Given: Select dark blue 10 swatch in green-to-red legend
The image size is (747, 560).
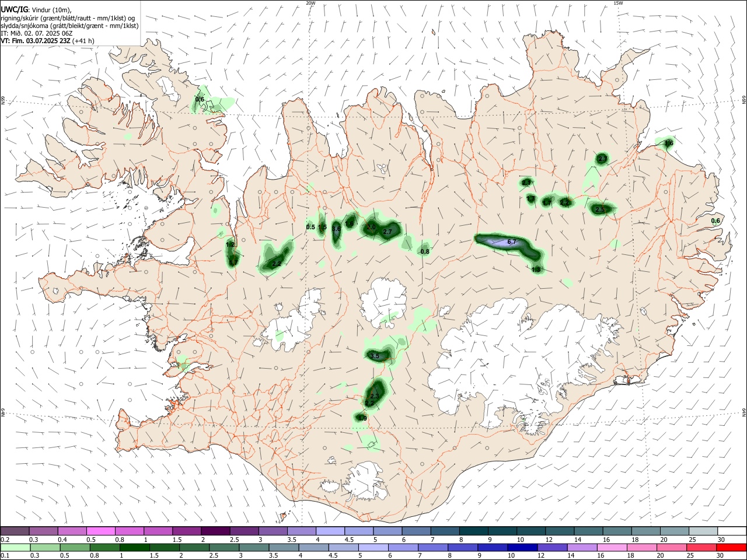Looking at the screenshot, I should pos(522,547).
